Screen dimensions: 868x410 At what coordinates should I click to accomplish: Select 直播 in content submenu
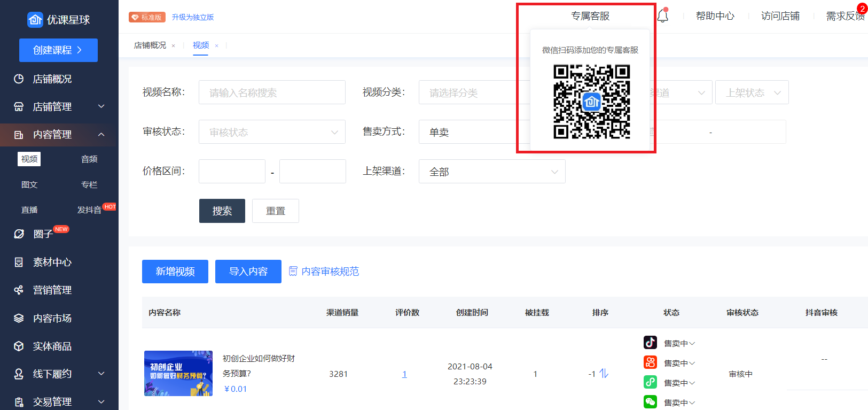point(29,210)
